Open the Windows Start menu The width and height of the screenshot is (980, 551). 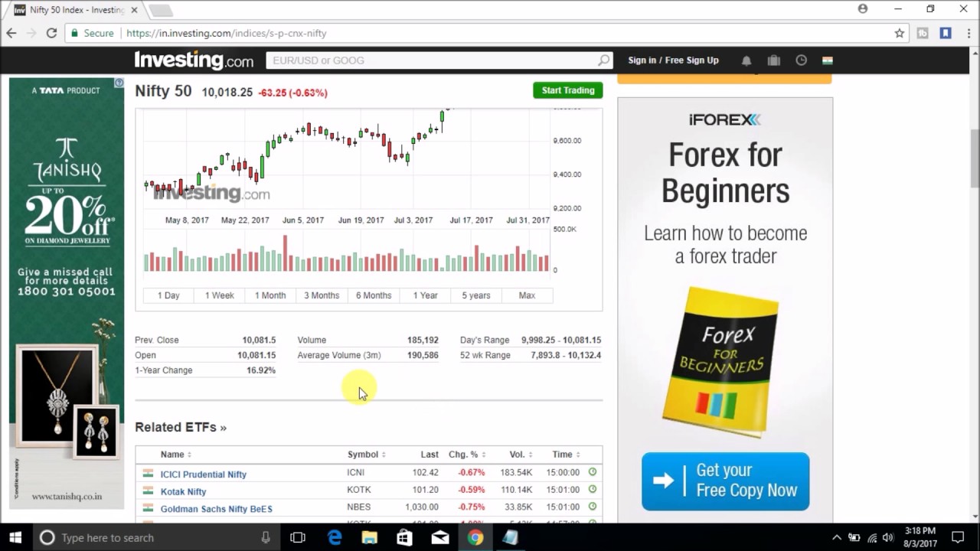click(15, 537)
